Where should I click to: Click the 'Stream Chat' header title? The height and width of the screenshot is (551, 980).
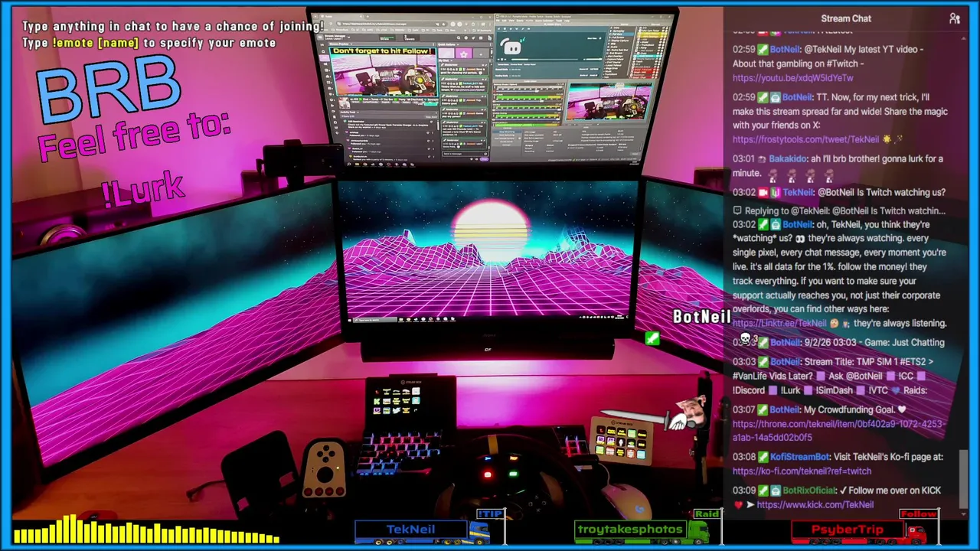[x=846, y=18]
